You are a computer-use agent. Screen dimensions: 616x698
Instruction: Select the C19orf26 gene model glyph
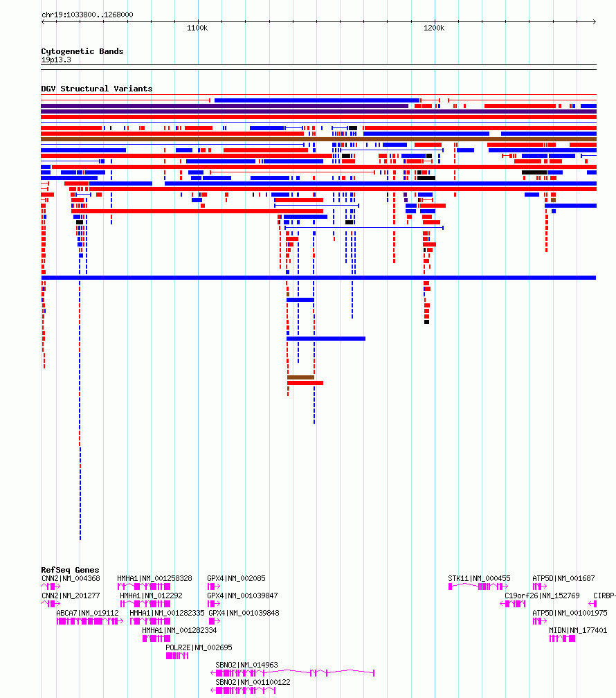[x=513, y=604]
